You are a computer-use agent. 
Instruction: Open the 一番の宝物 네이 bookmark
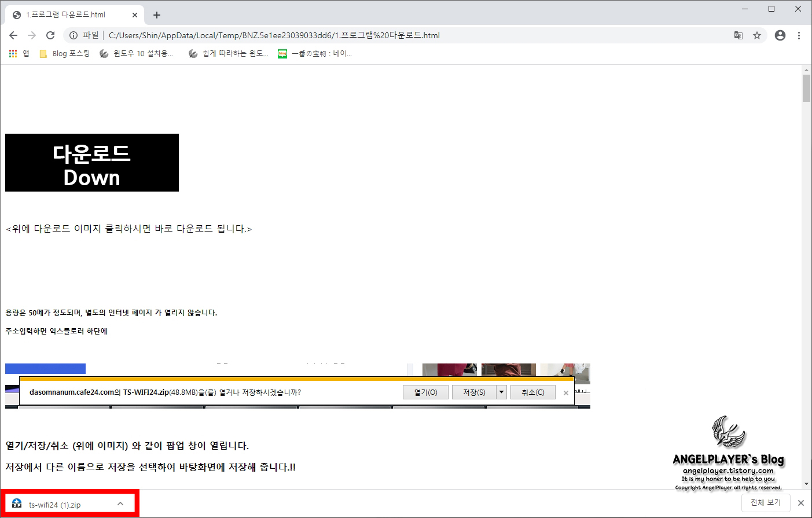tap(315, 53)
